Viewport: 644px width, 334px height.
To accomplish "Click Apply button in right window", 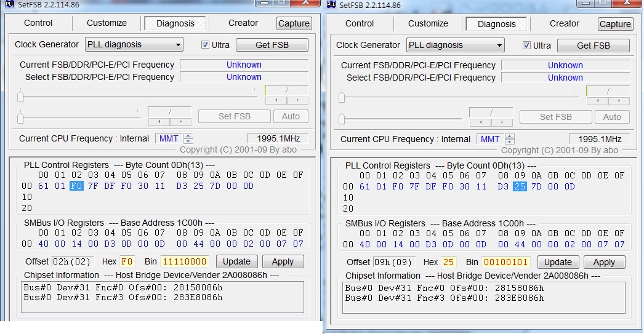I will [604, 262].
